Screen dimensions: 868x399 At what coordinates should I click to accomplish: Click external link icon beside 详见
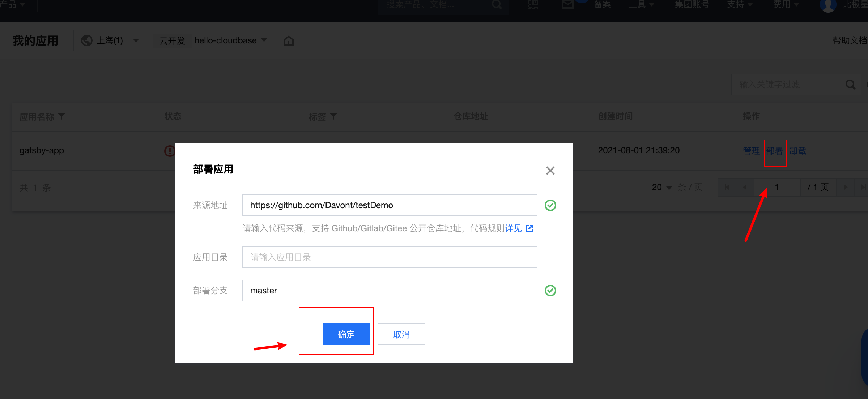point(529,228)
